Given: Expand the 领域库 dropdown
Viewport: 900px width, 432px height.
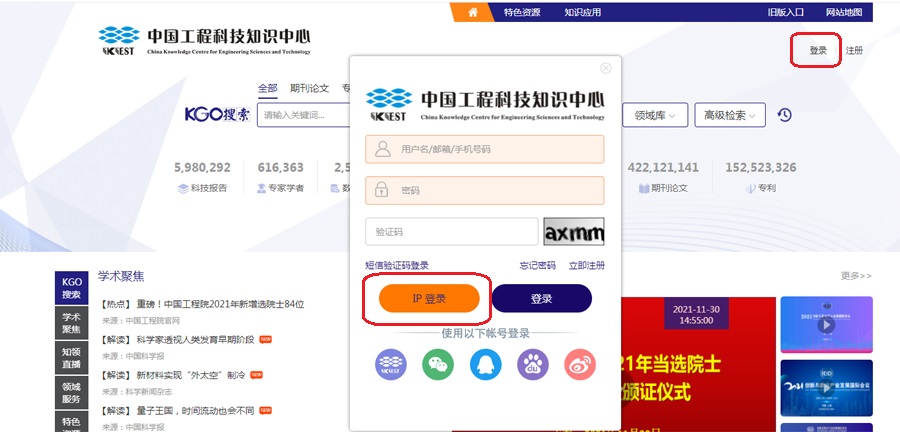Looking at the screenshot, I should tap(655, 115).
